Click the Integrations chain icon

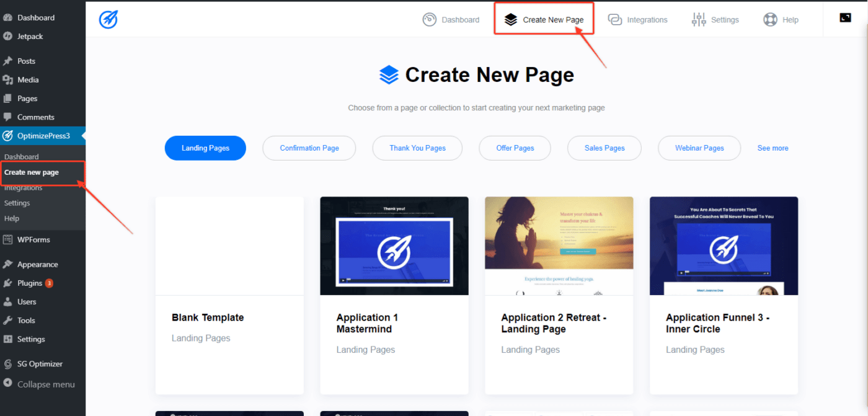615,20
